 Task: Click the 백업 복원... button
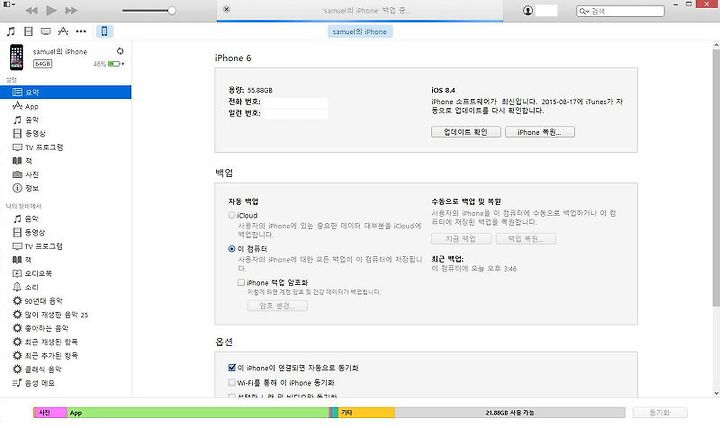(x=526, y=239)
